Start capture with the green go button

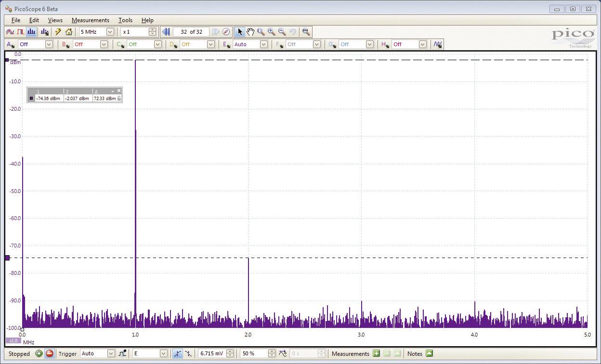pyautogui.click(x=39, y=353)
